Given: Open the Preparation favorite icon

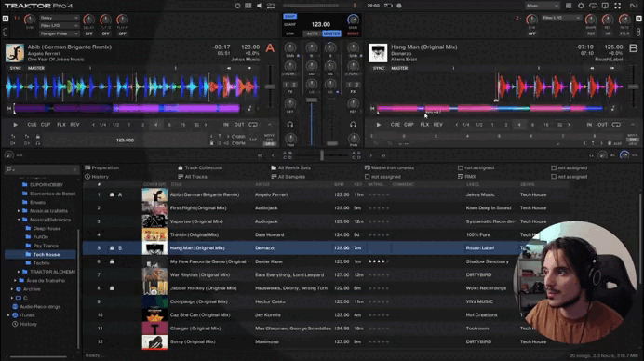Looking at the screenshot, I should (x=87, y=167).
